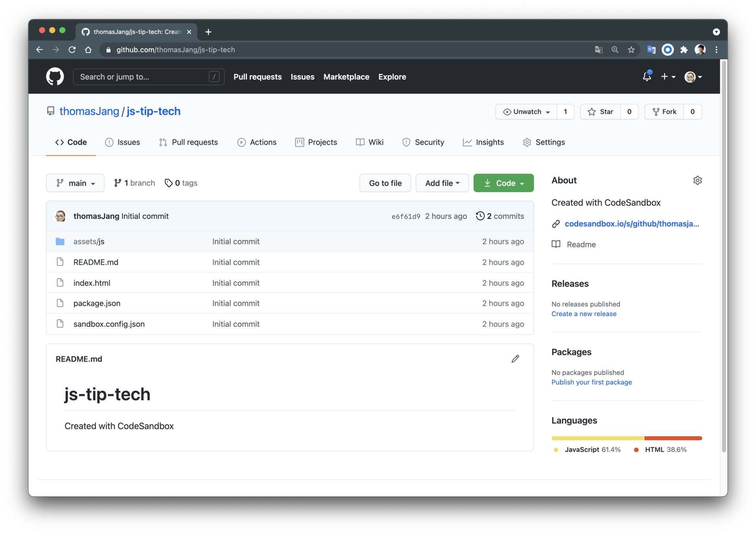Open the tab search dropdown arrow
The width and height of the screenshot is (756, 534).
point(716,32)
